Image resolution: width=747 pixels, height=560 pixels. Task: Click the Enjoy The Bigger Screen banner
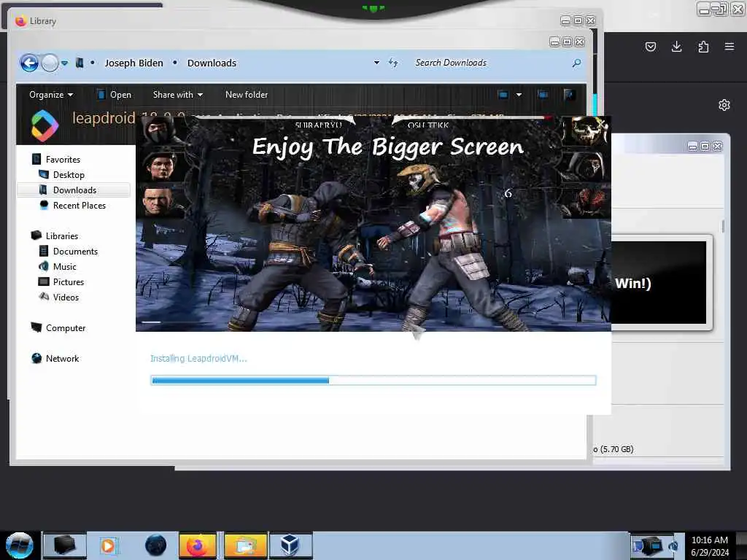(388, 147)
